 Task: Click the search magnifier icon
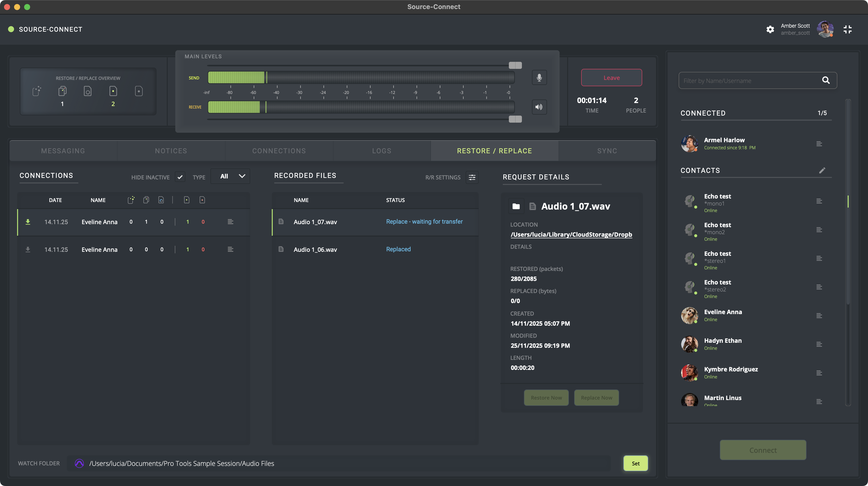(826, 80)
